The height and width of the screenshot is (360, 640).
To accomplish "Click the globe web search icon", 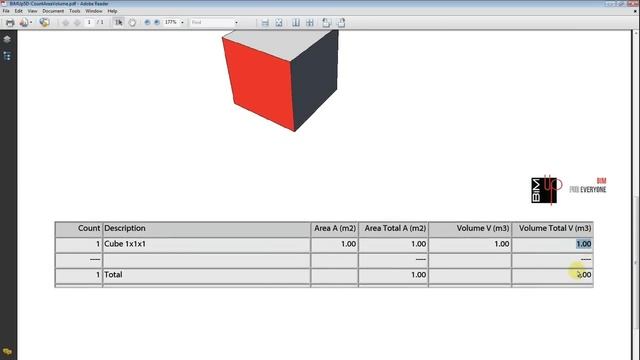I will click(x=44, y=22).
